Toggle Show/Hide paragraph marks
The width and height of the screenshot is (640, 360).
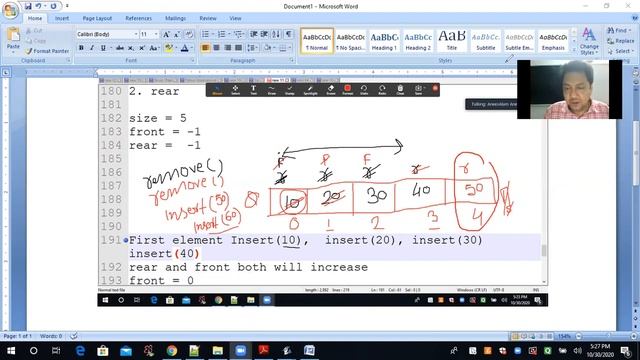click(x=289, y=34)
